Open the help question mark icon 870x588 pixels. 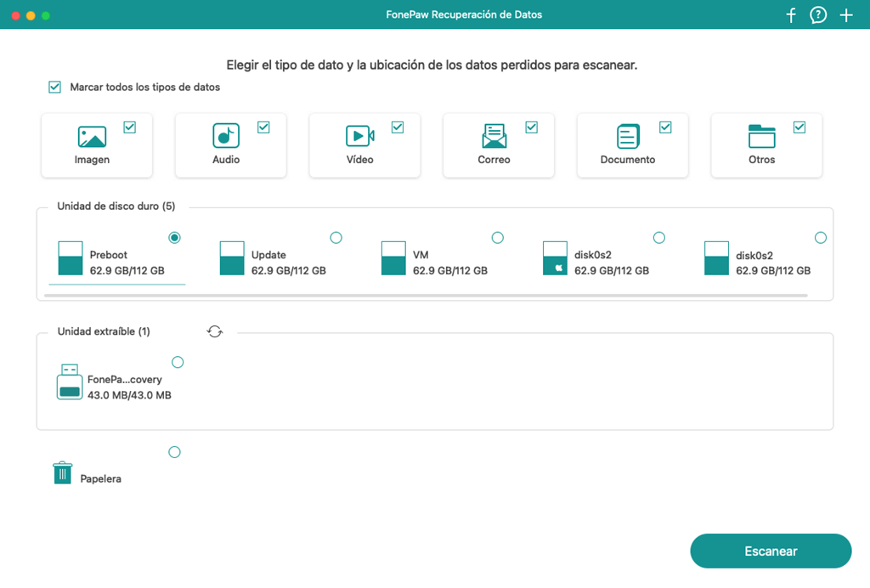click(x=817, y=14)
